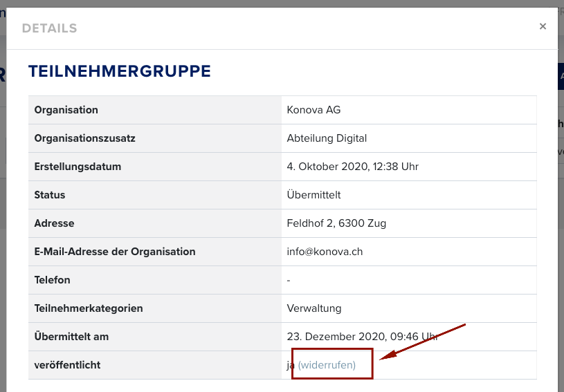Image resolution: width=564 pixels, height=392 pixels.
Task: Click the 23. Dezember 2020 submission date
Action: click(362, 337)
